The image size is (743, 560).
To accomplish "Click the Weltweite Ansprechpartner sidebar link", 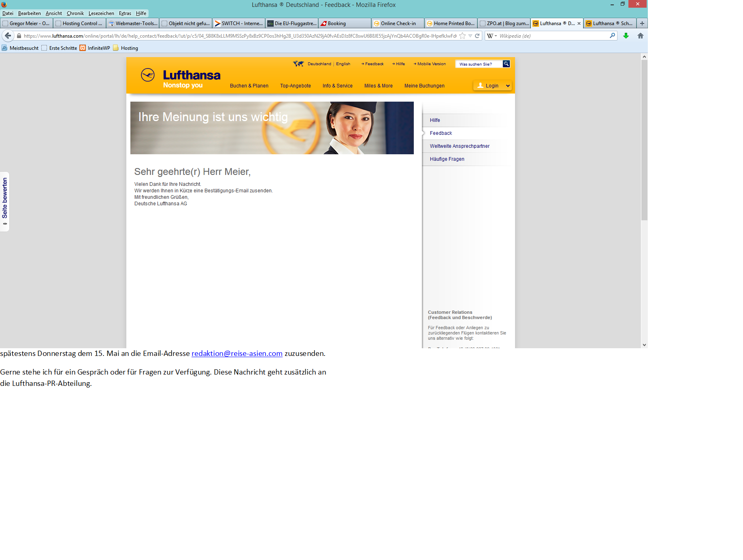I will click(x=460, y=146).
